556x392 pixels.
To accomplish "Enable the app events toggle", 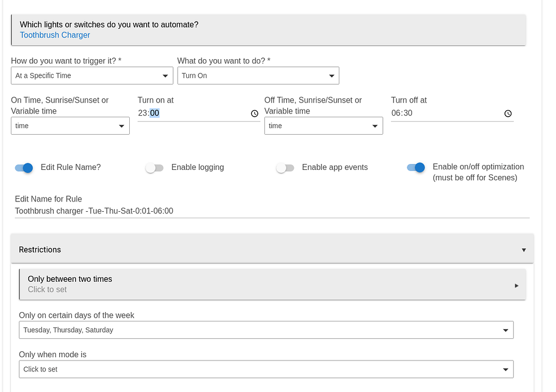I will click(x=285, y=168).
